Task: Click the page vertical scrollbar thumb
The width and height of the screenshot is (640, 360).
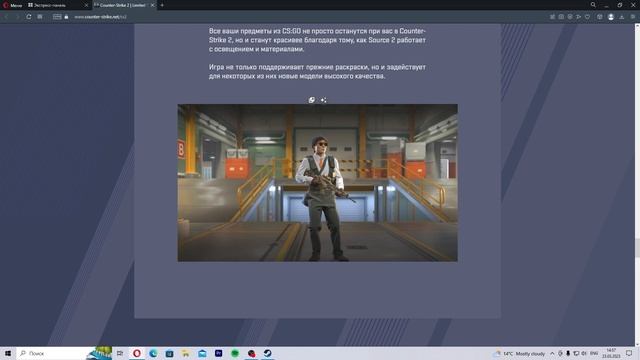Action: pos(637,248)
